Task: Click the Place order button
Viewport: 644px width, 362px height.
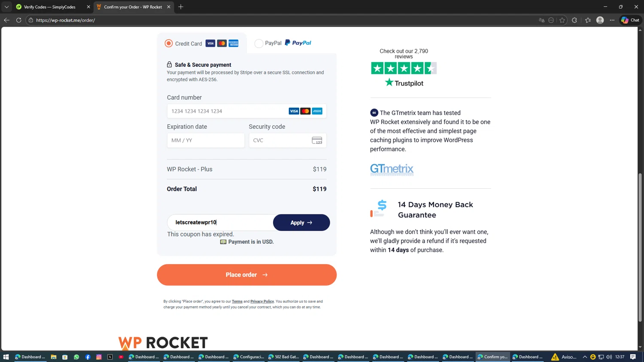Action: [x=247, y=275]
